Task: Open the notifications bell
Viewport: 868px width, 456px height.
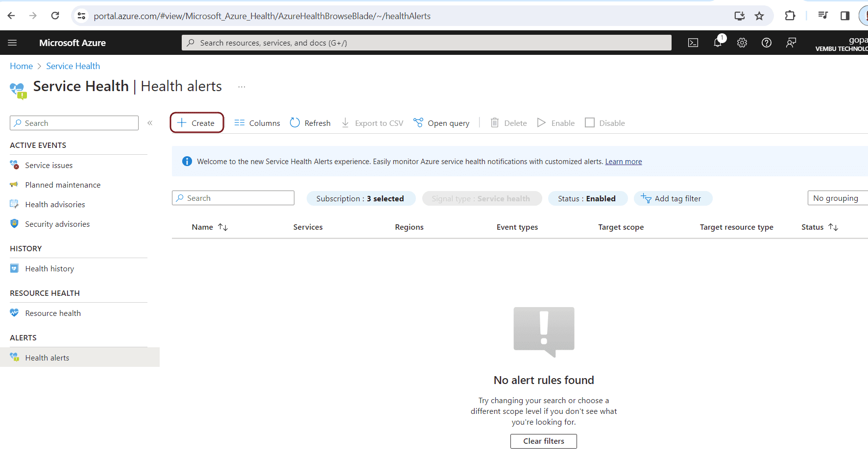Action: coord(718,42)
